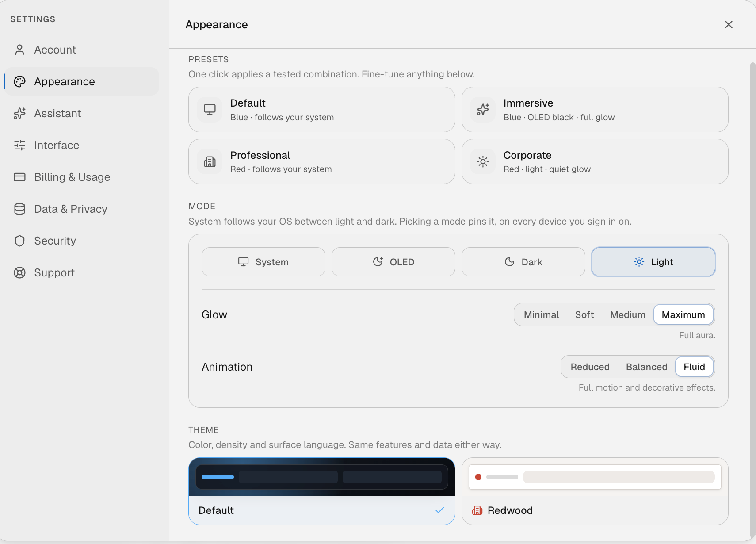Click the Account person icon
The image size is (756, 544).
point(19,50)
